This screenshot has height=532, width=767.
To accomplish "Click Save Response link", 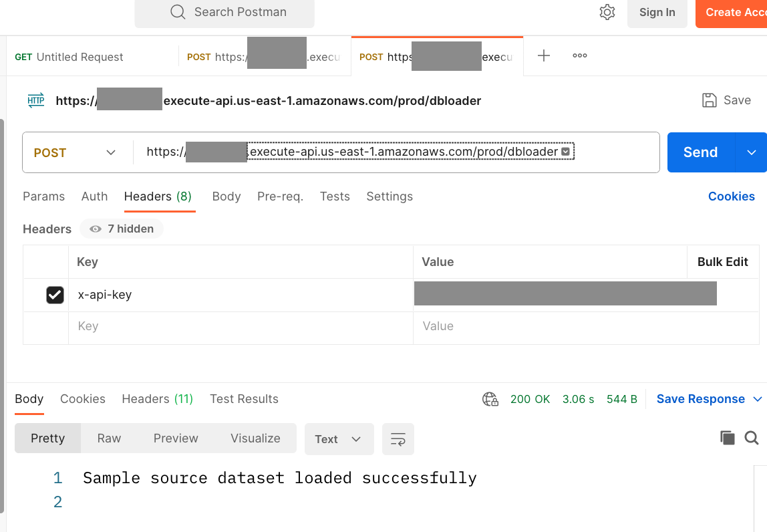I will [700, 400].
